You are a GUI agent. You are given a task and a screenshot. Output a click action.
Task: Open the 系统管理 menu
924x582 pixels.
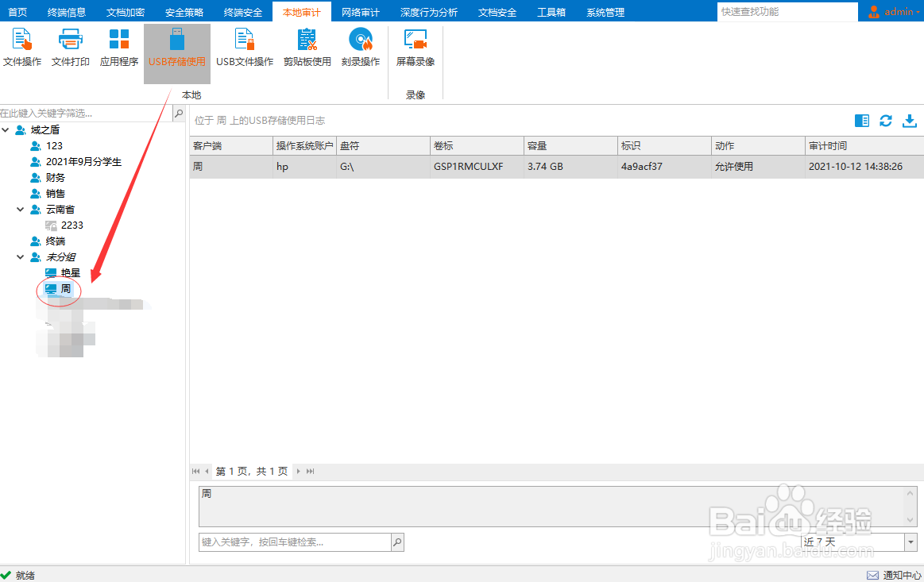click(604, 11)
